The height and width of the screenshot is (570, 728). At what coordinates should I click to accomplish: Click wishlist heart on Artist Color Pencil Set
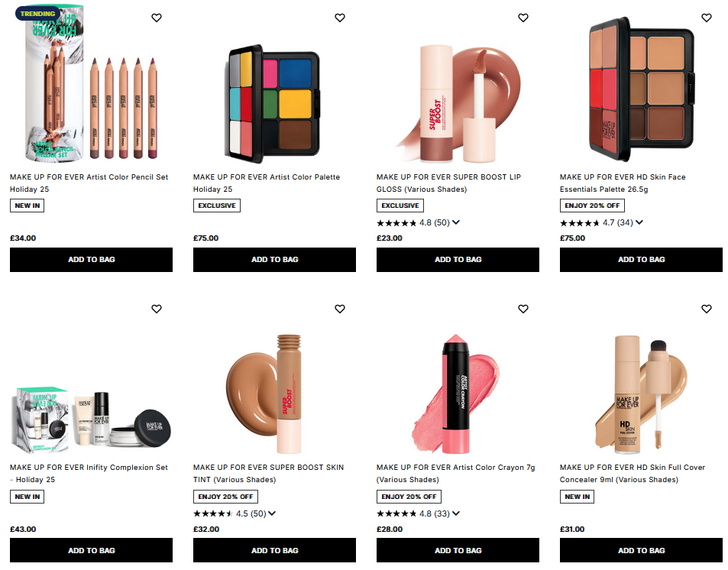[x=157, y=18]
